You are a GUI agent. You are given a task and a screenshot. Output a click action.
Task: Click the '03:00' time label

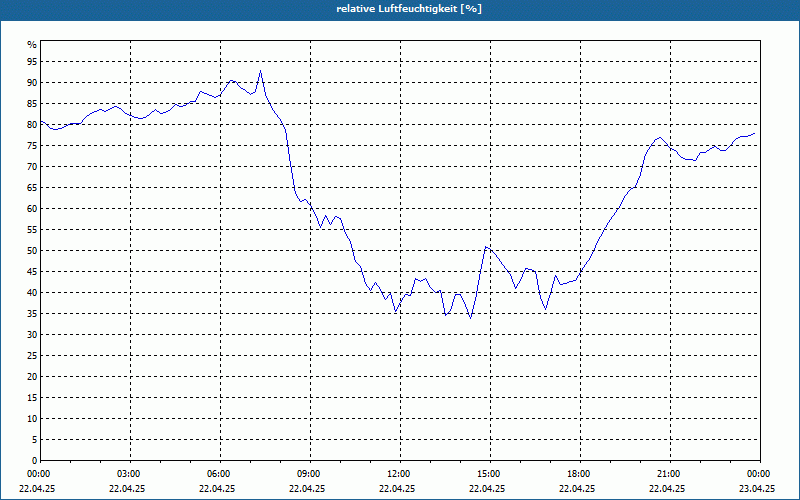click(x=130, y=474)
